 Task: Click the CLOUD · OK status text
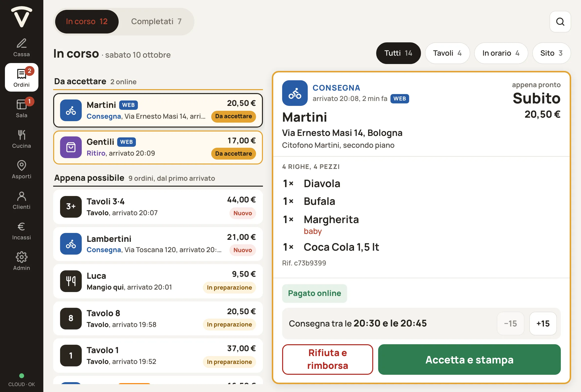pyautogui.click(x=21, y=384)
